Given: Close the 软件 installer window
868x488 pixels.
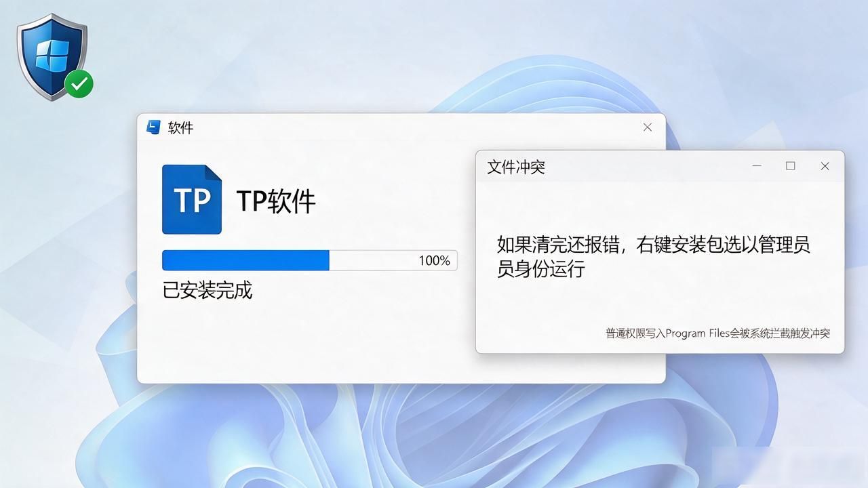Looking at the screenshot, I should coord(648,127).
